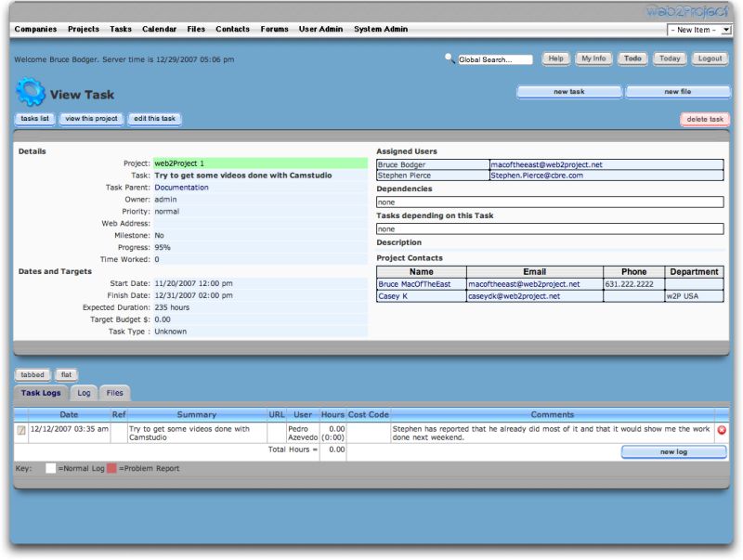Select the Files tab below tabbed button

click(114, 393)
